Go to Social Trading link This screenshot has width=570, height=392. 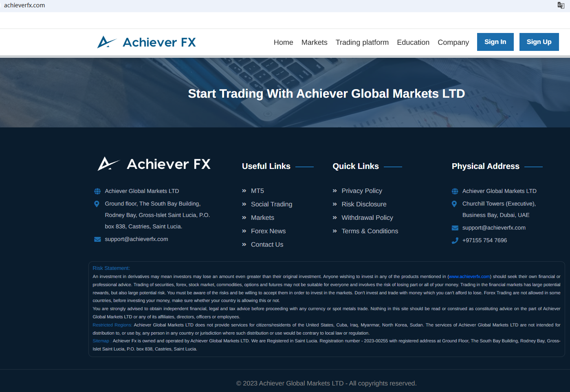[x=272, y=204]
